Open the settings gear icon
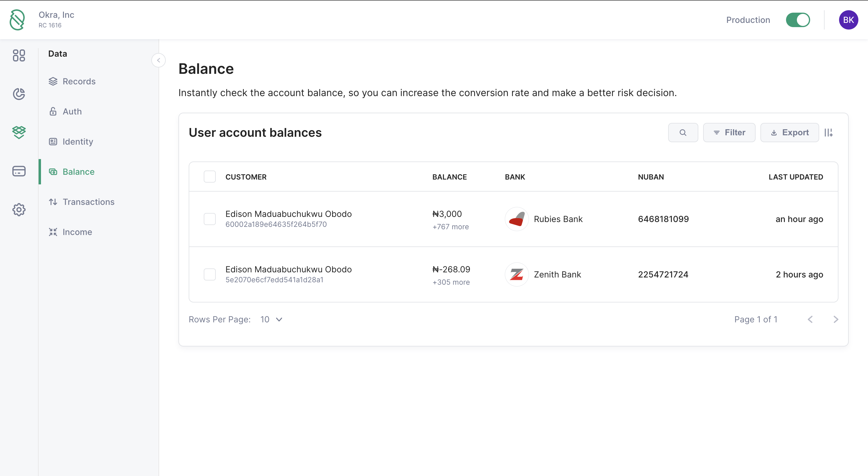868x476 pixels. (x=19, y=210)
